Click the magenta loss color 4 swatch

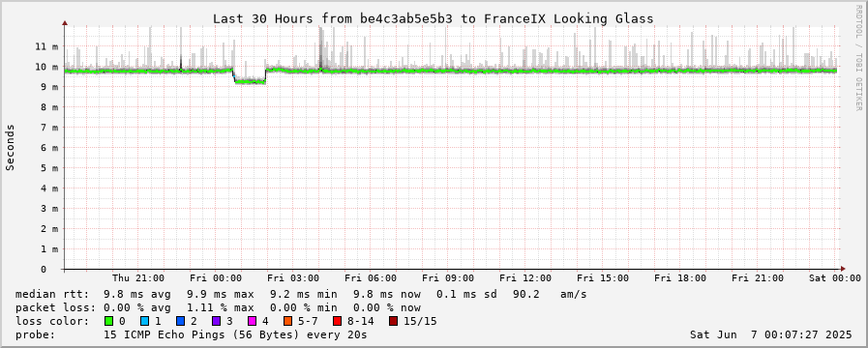[252, 321]
